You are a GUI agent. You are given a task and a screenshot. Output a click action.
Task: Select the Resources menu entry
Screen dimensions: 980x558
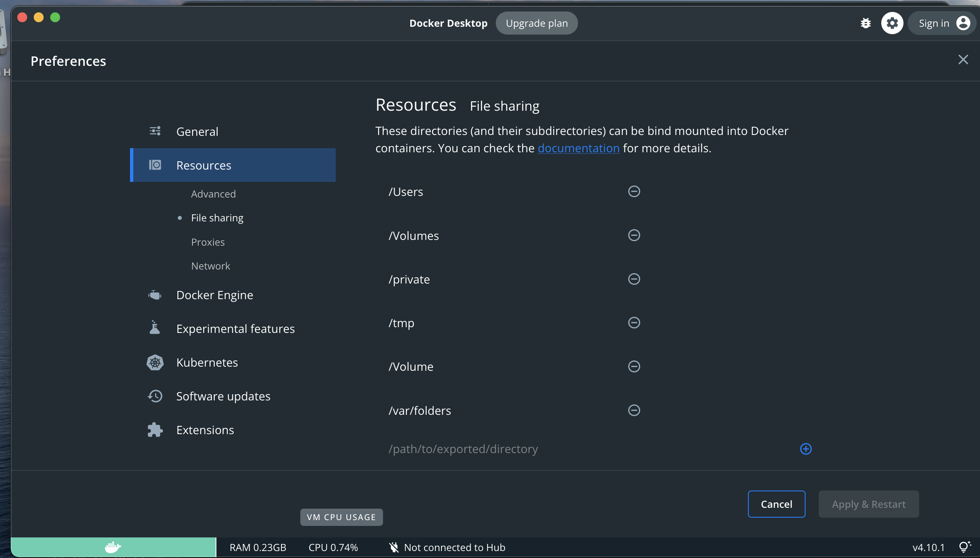point(204,165)
